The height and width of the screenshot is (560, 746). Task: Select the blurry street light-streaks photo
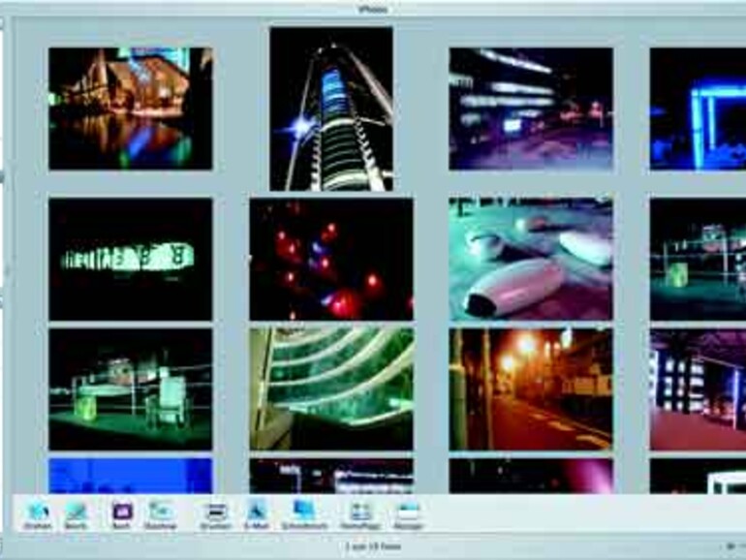coord(530,109)
